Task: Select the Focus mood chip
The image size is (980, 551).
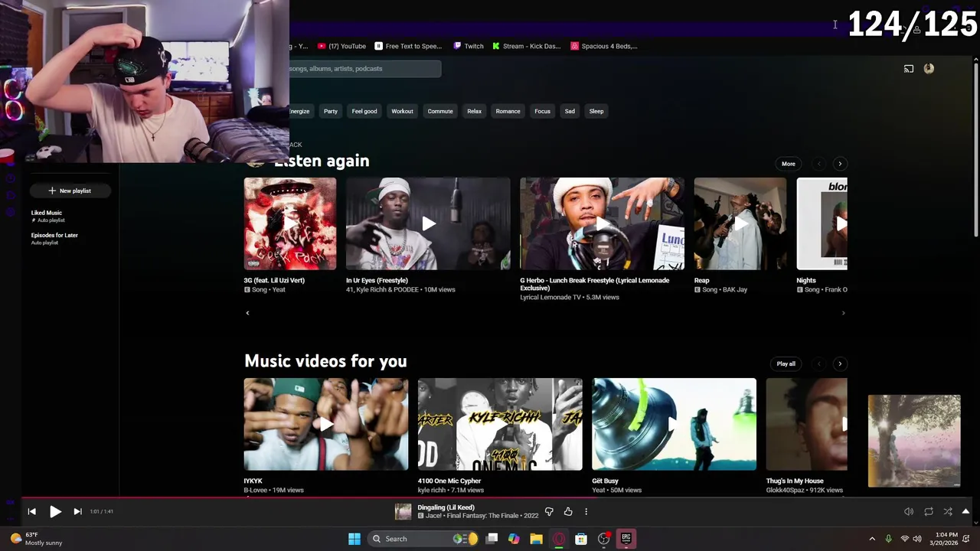Action: (x=542, y=111)
